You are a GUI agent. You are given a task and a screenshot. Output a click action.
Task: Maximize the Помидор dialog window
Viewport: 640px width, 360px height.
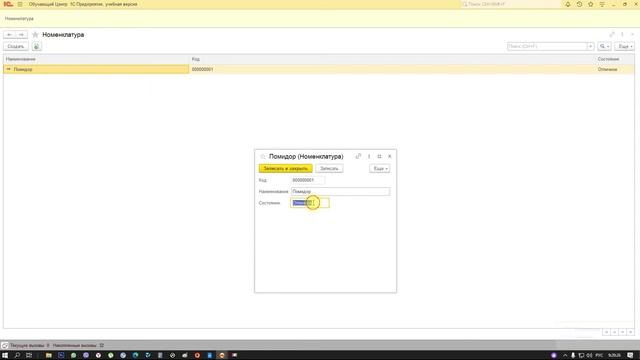coord(379,156)
